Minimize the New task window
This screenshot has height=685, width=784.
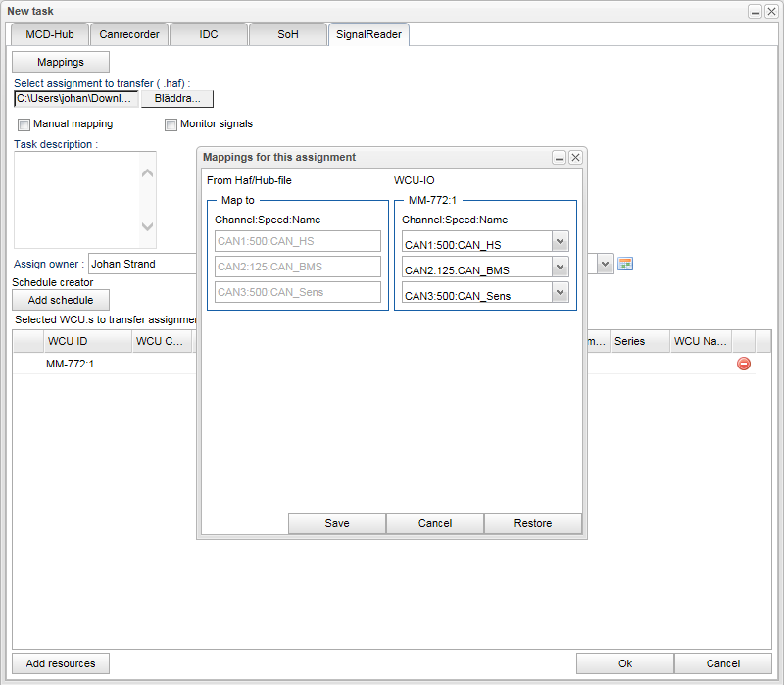(755, 11)
